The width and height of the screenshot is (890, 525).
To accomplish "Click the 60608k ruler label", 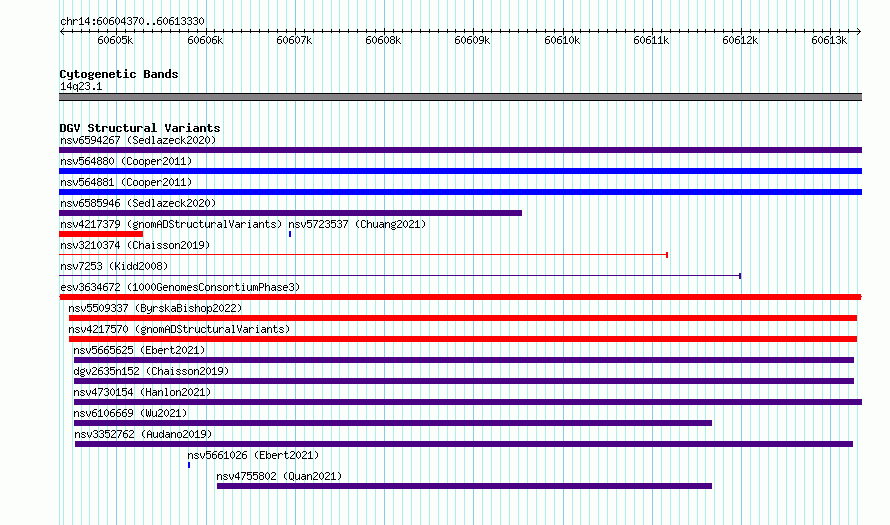I will [383, 40].
